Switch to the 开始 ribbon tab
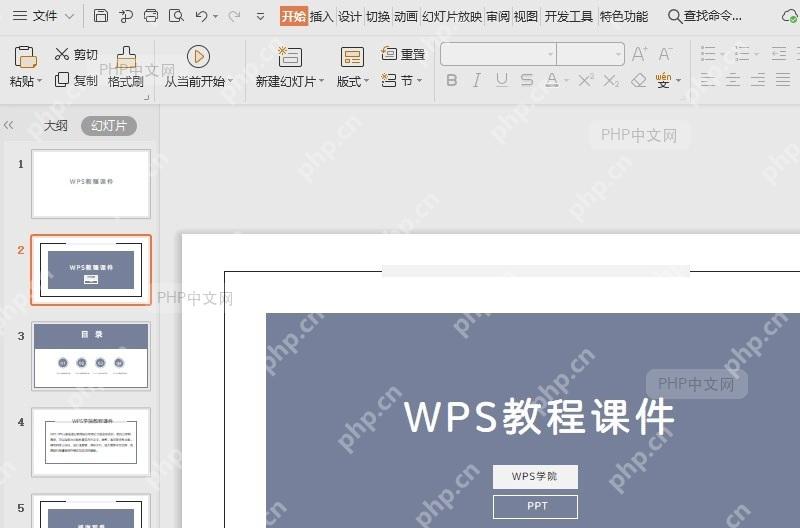 [x=293, y=16]
